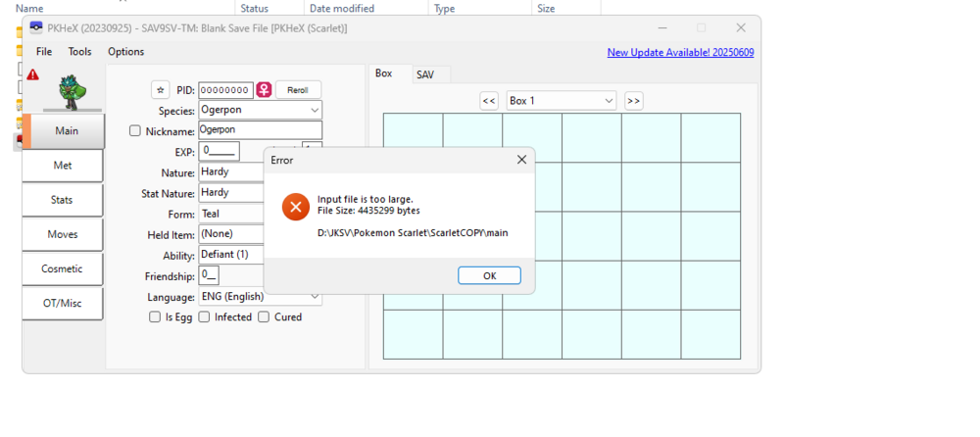980x437 pixels.
Task: Toggle the Infected checkbox
Action: (204, 317)
